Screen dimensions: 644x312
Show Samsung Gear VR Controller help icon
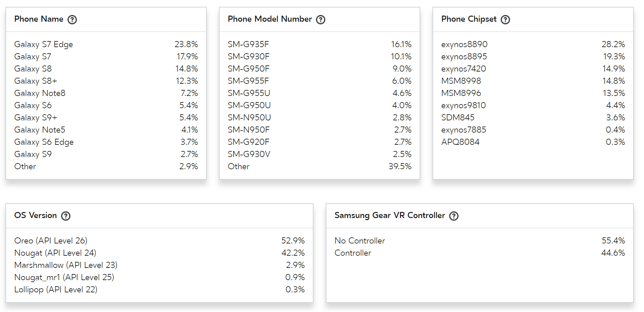coord(454,216)
